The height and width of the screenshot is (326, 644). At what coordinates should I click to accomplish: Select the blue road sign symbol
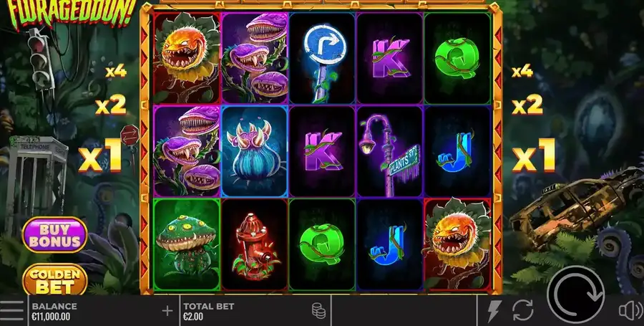[322, 58]
